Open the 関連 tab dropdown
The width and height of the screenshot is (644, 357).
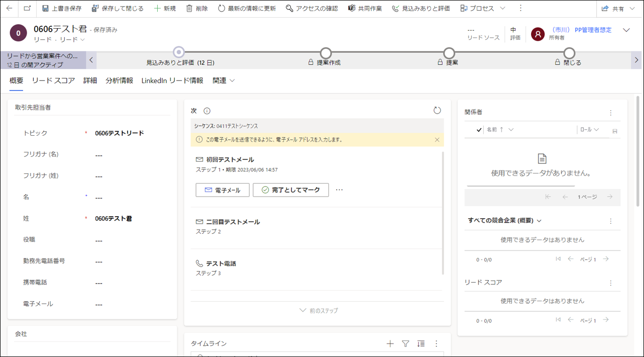[224, 80]
